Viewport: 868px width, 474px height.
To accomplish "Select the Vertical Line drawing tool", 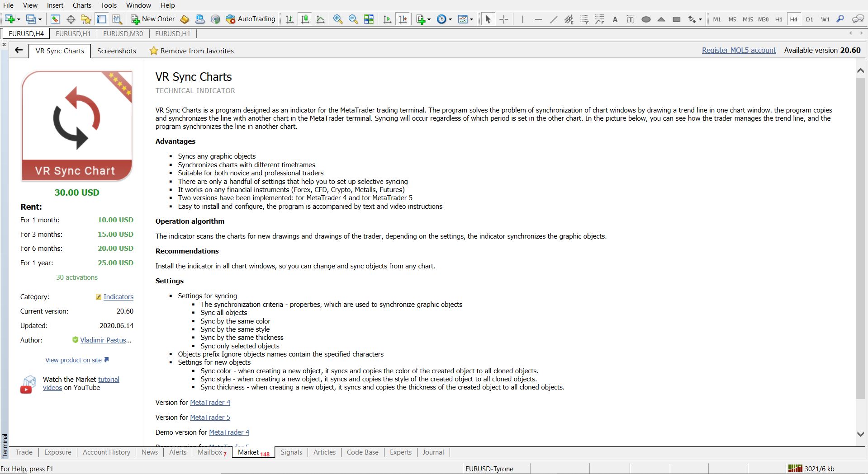I will pos(522,19).
